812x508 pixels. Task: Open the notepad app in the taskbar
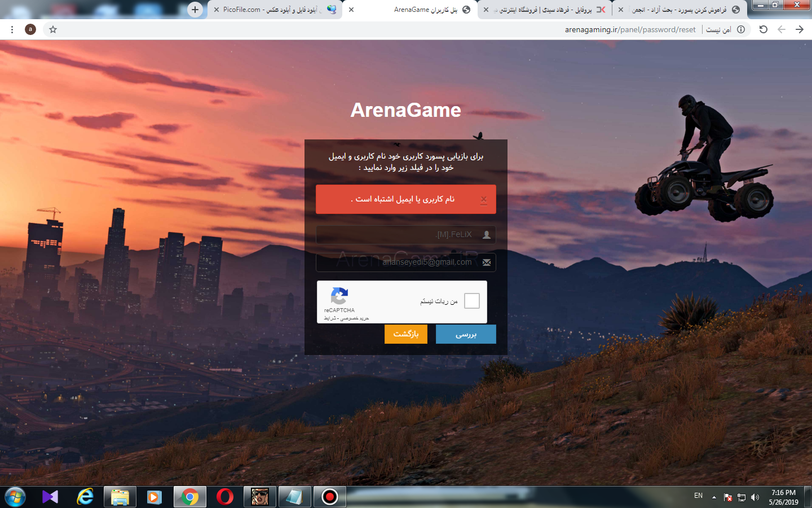tap(294, 497)
